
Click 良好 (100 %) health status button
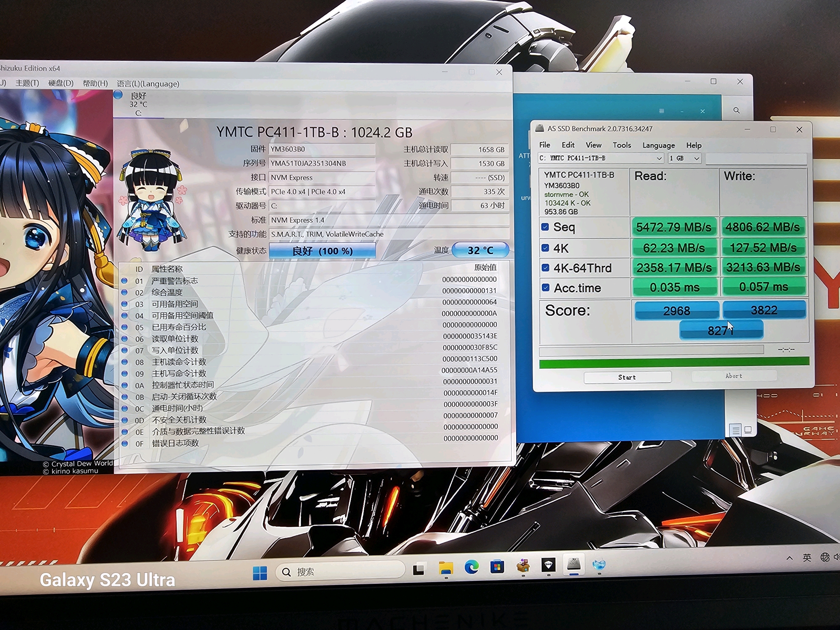322,251
